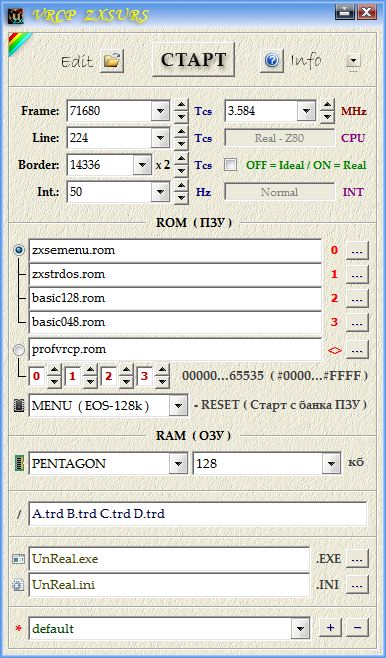
Task: Decrease ROM bank 1 spinner value
Action: [x=90, y=382]
